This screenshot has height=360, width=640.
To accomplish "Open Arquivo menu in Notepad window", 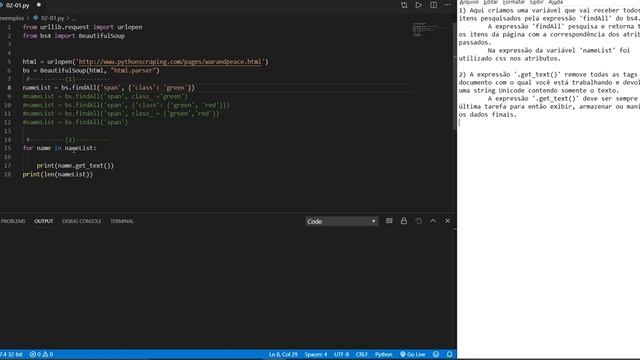I will pyautogui.click(x=469, y=2).
